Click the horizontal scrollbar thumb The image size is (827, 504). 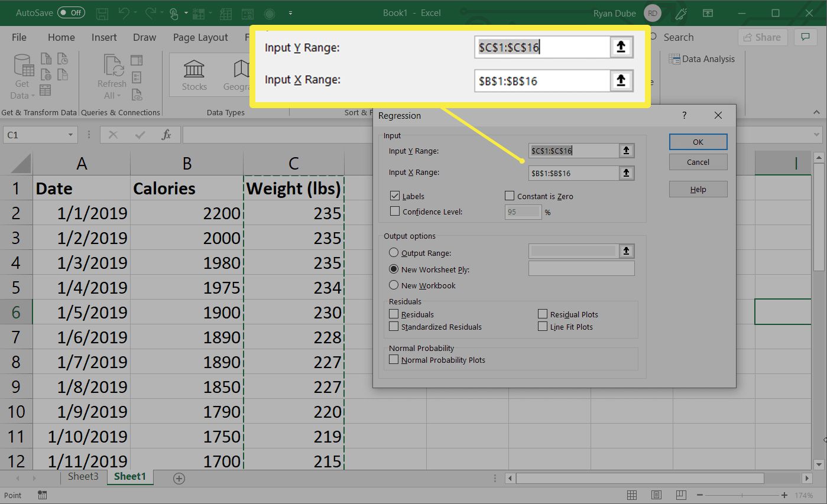(640, 478)
